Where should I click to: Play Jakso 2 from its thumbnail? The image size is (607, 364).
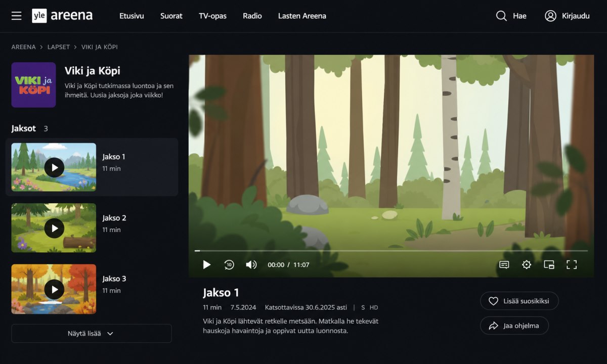tap(54, 228)
